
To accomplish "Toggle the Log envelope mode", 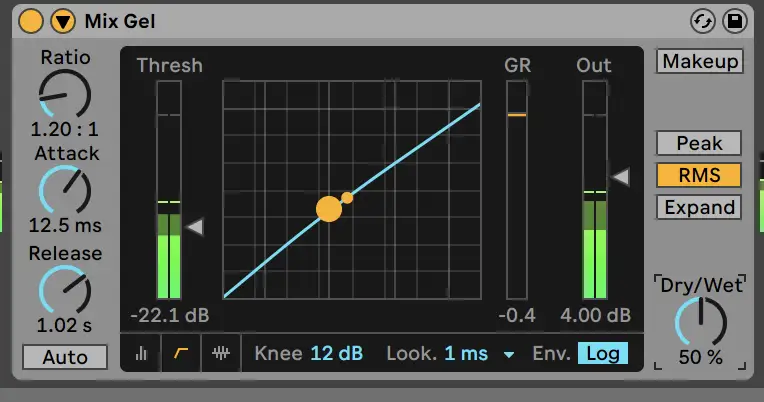I will click(603, 353).
